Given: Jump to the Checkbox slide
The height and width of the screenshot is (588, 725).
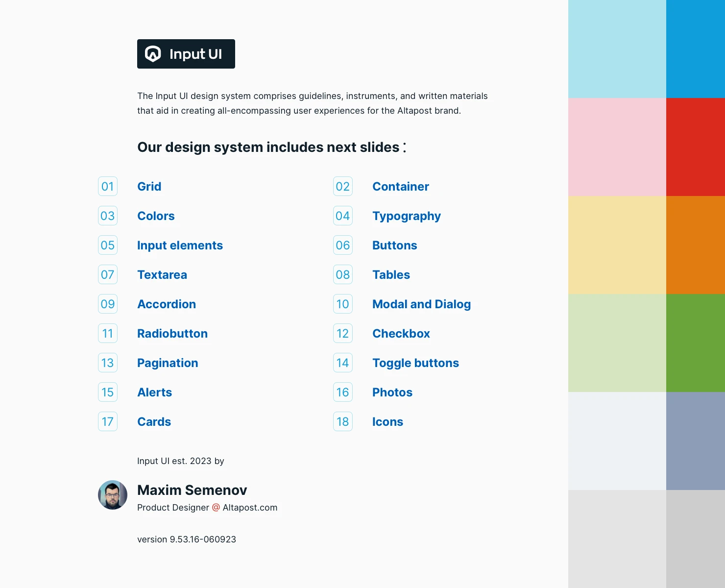Looking at the screenshot, I should point(401,334).
